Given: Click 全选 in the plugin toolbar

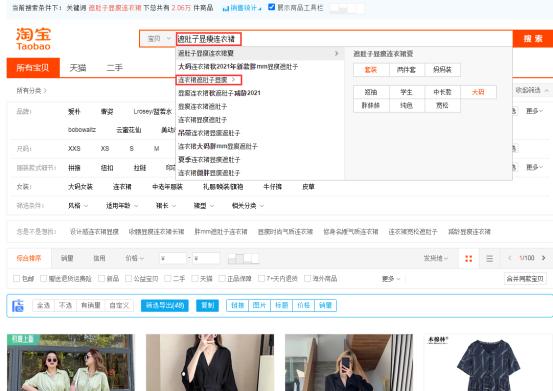Looking at the screenshot, I should (x=43, y=305).
